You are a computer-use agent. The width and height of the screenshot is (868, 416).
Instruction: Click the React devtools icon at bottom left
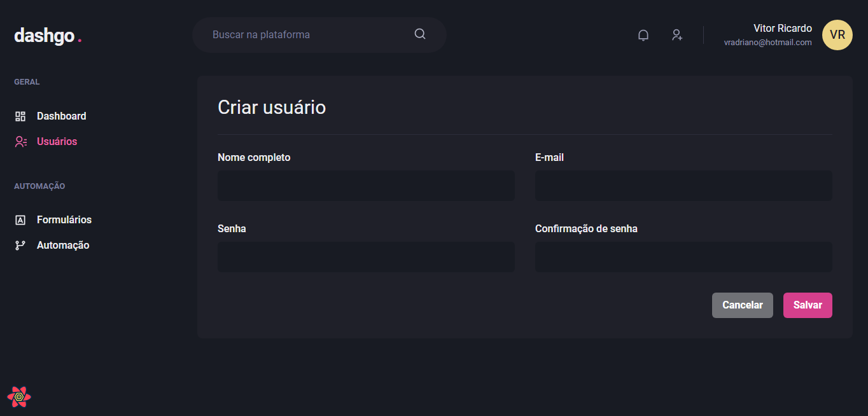pyautogui.click(x=19, y=396)
